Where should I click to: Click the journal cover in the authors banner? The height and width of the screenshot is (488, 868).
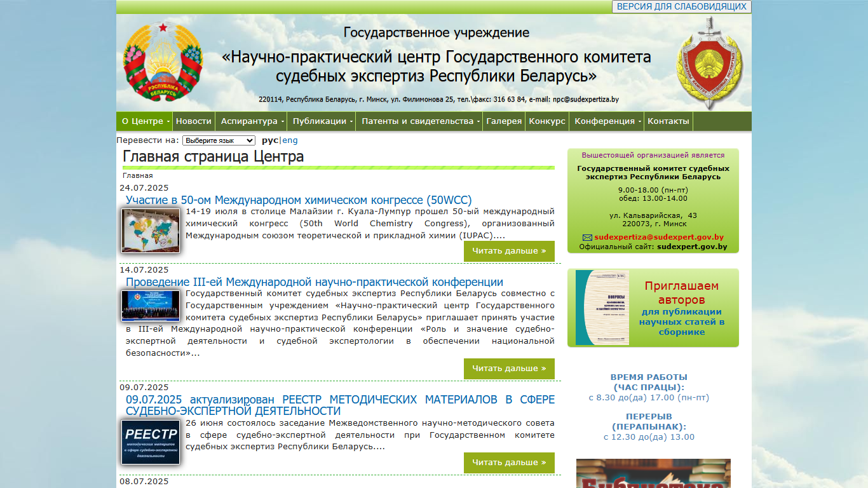point(602,308)
